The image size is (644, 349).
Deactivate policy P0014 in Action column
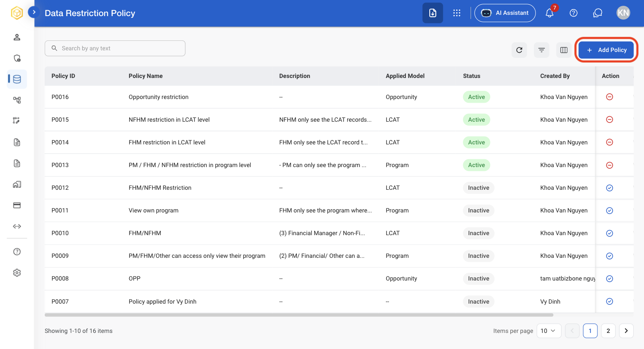609,142
